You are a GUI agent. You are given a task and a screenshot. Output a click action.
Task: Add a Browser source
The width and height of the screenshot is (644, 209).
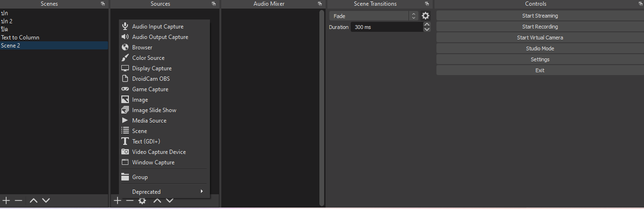(x=164, y=47)
